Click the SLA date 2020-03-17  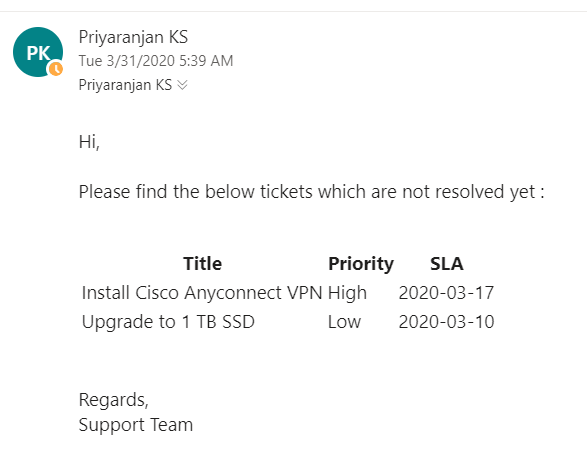[446, 293]
